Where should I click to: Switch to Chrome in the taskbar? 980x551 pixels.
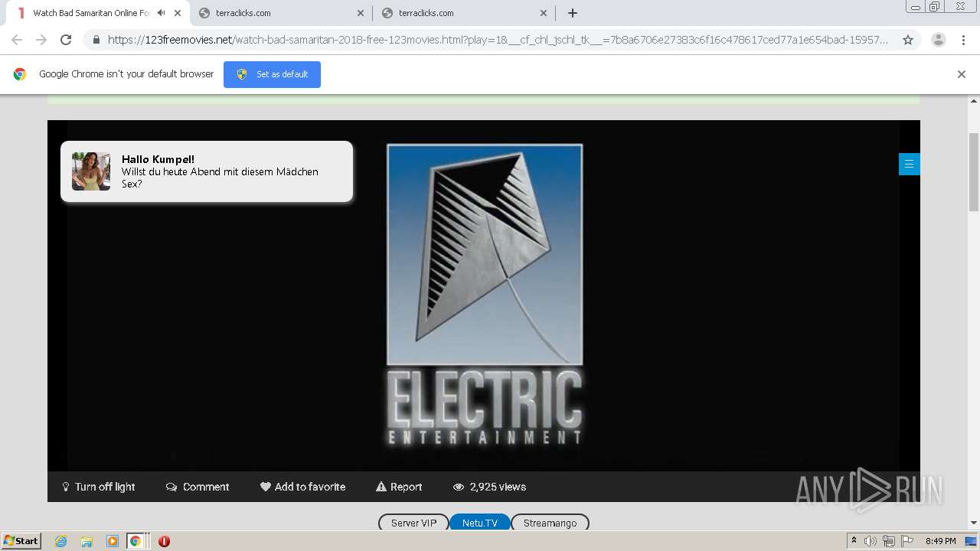click(x=136, y=541)
